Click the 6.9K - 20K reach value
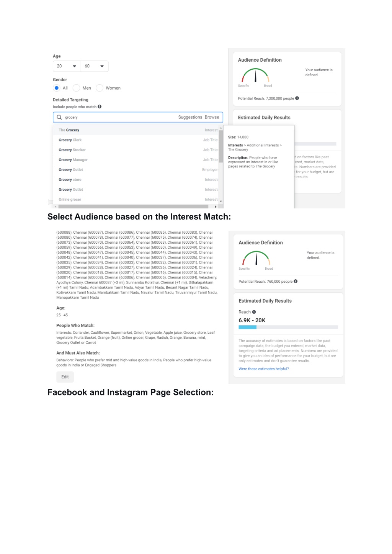Image resolution: width=392 pixels, height=554 pixels. pyautogui.click(x=252, y=321)
